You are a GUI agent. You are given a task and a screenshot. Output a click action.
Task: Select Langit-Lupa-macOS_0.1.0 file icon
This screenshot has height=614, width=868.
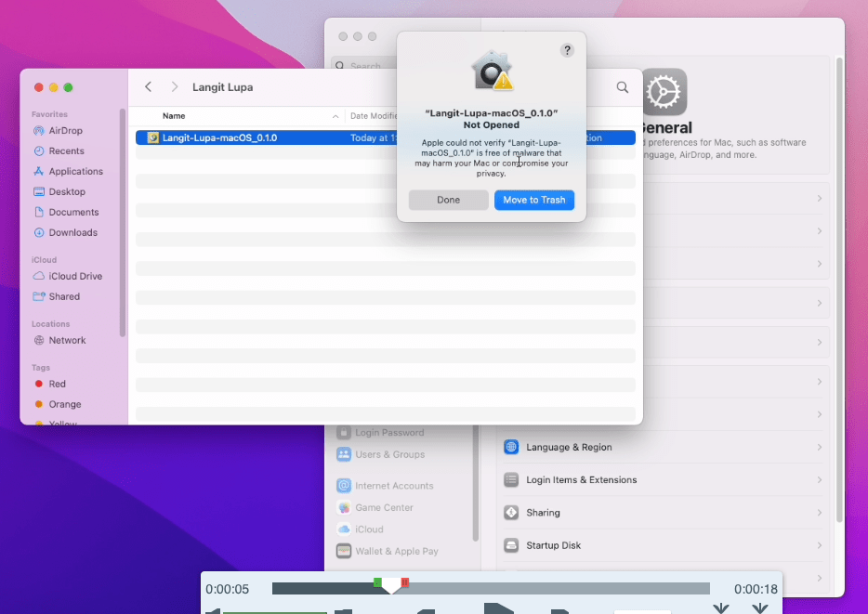pyautogui.click(x=153, y=137)
